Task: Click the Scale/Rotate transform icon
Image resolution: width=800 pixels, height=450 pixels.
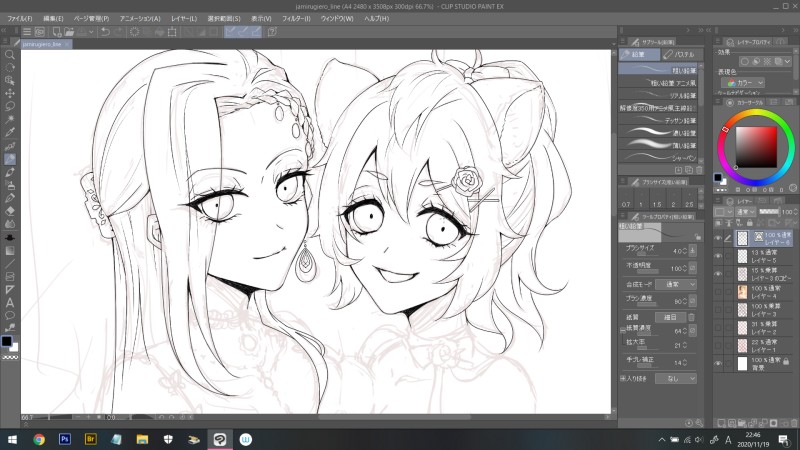Action: point(172,32)
